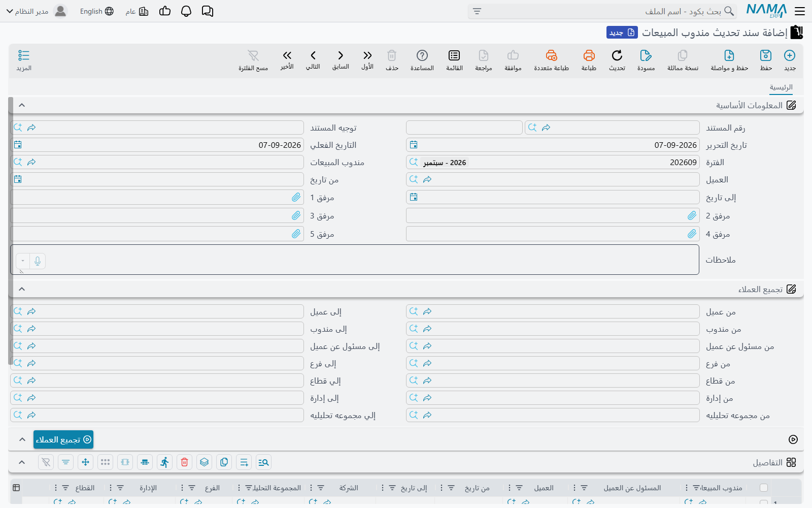This screenshot has width=812, height=508.
Task: Click the New (جديد) toolbar icon
Action: pos(790,55)
